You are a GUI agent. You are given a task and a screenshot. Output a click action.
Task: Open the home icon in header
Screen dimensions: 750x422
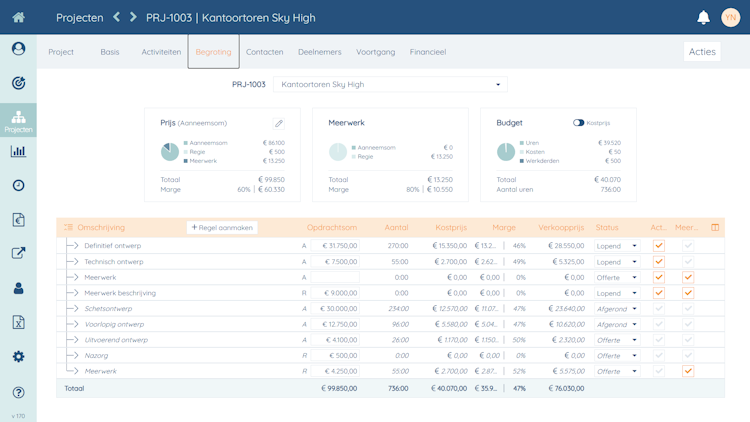pyautogui.click(x=19, y=18)
